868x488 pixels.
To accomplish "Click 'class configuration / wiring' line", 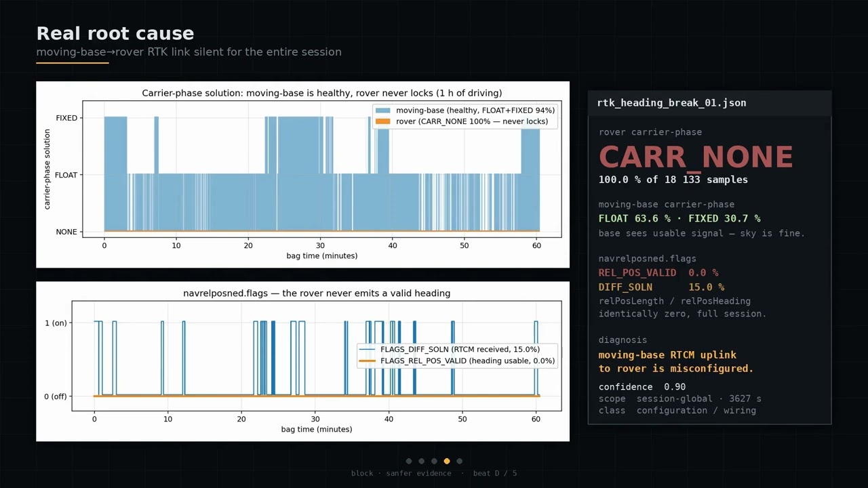I will pyautogui.click(x=677, y=410).
